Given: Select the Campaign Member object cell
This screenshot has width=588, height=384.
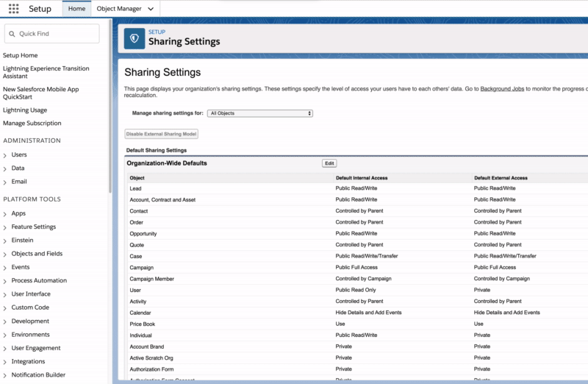Looking at the screenshot, I should point(152,279).
